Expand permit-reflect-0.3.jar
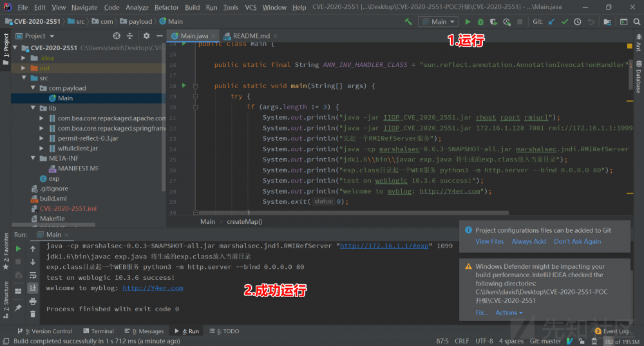The image size is (644, 346). [41, 138]
